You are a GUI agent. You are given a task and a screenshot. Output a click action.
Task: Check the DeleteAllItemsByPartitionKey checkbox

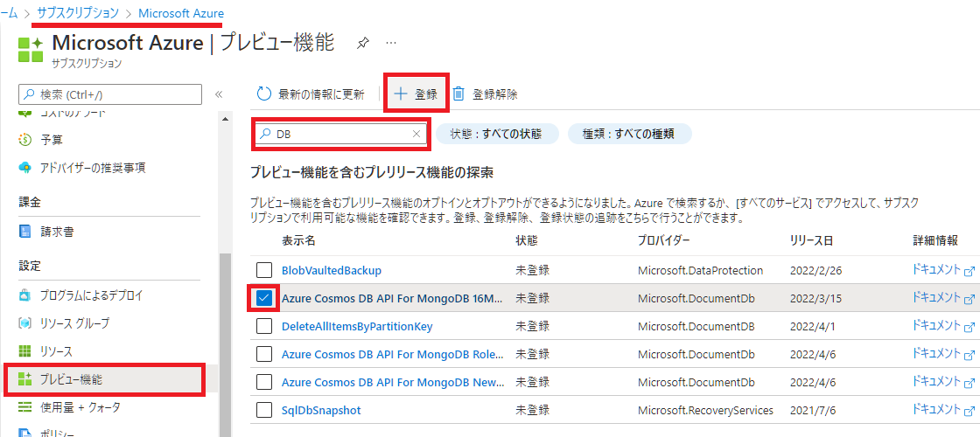(264, 327)
